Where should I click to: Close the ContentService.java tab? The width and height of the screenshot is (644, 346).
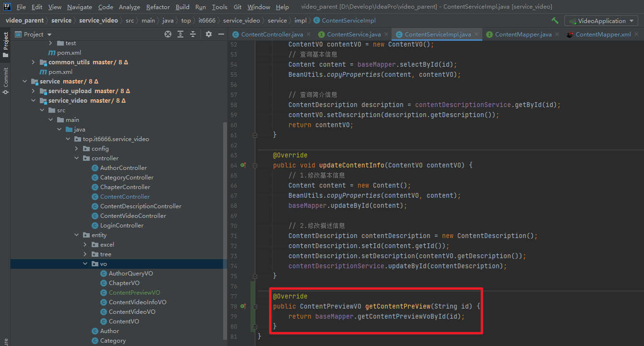386,35
